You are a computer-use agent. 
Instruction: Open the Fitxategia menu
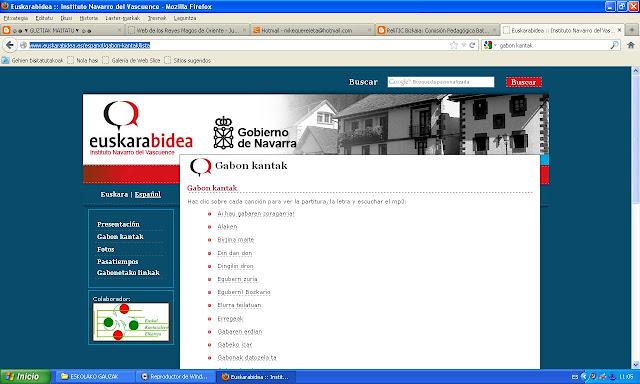coord(16,18)
